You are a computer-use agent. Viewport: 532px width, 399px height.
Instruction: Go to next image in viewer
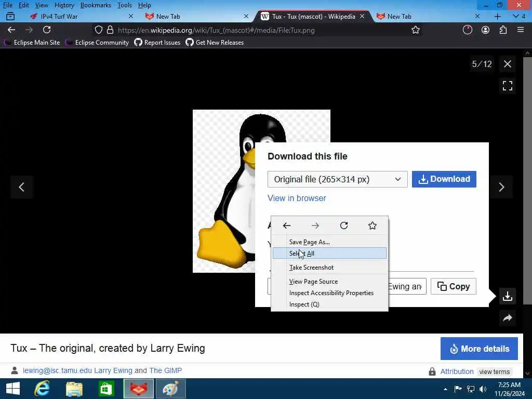pos(501,187)
